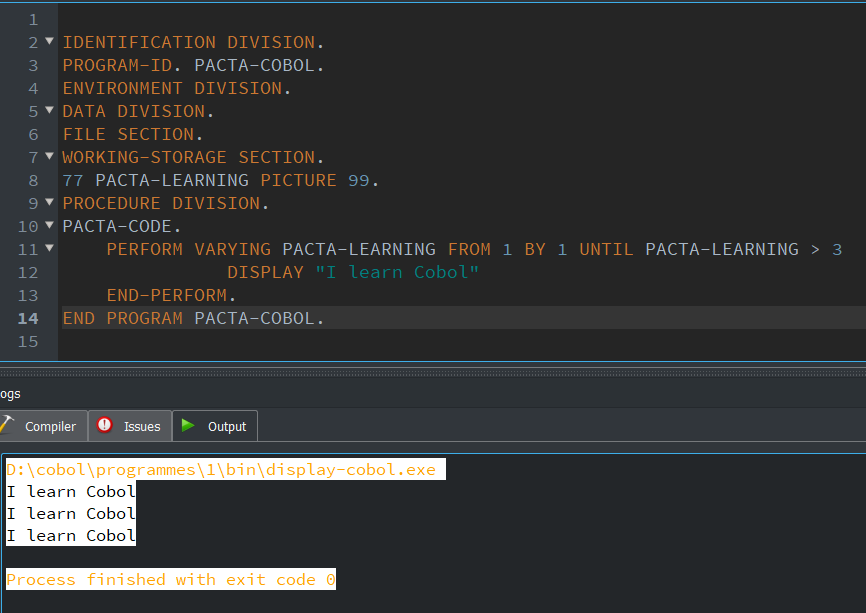Click the green play icon on Output tab
Image resolution: width=866 pixels, height=613 pixels.
click(188, 425)
